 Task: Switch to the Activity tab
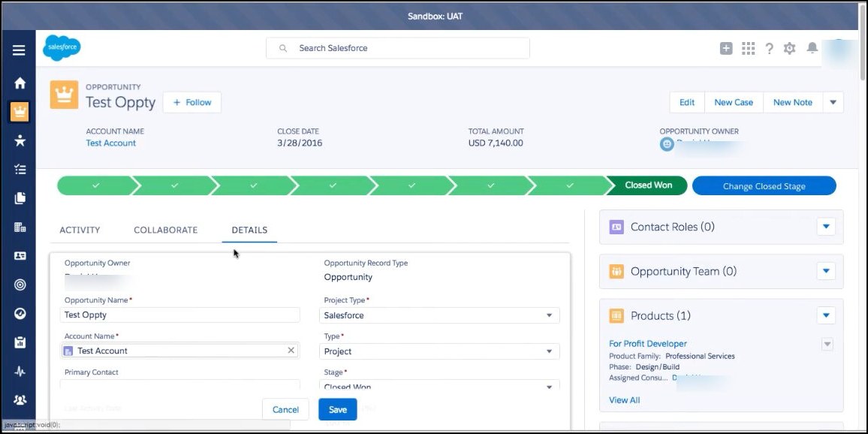coord(80,230)
